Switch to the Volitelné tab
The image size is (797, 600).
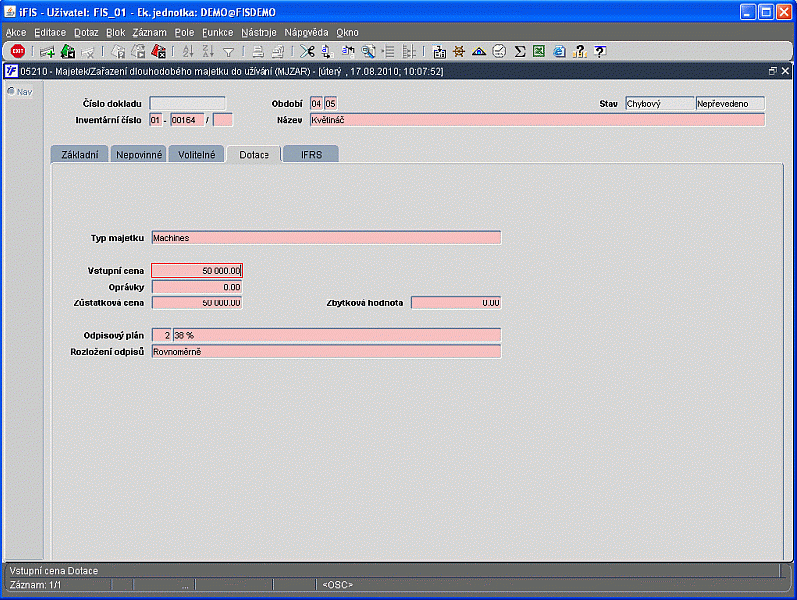[x=197, y=155]
